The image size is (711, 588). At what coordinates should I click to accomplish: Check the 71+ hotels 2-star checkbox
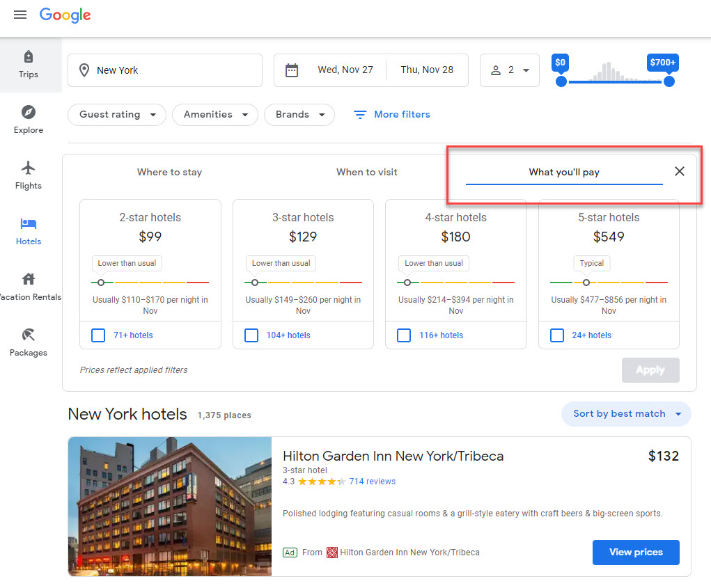pos(99,335)
